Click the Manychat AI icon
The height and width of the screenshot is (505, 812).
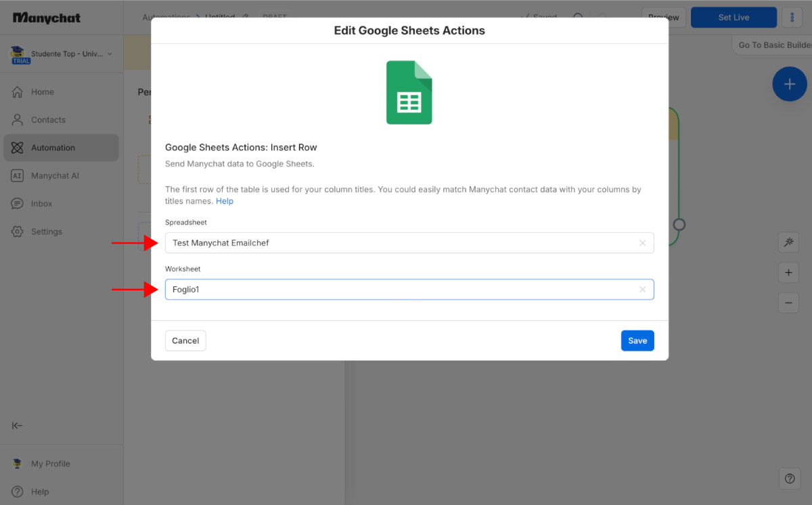pyautogui.click(x=18, y=175)
